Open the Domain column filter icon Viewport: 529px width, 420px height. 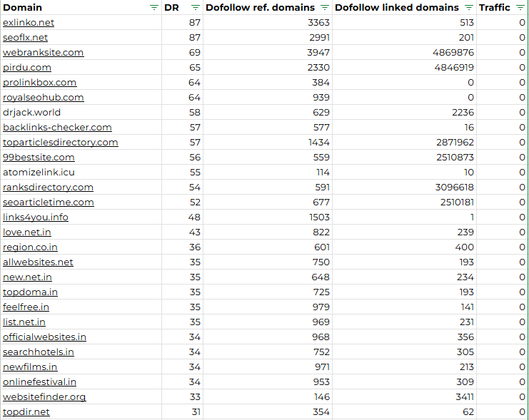(x=153, y=7)
